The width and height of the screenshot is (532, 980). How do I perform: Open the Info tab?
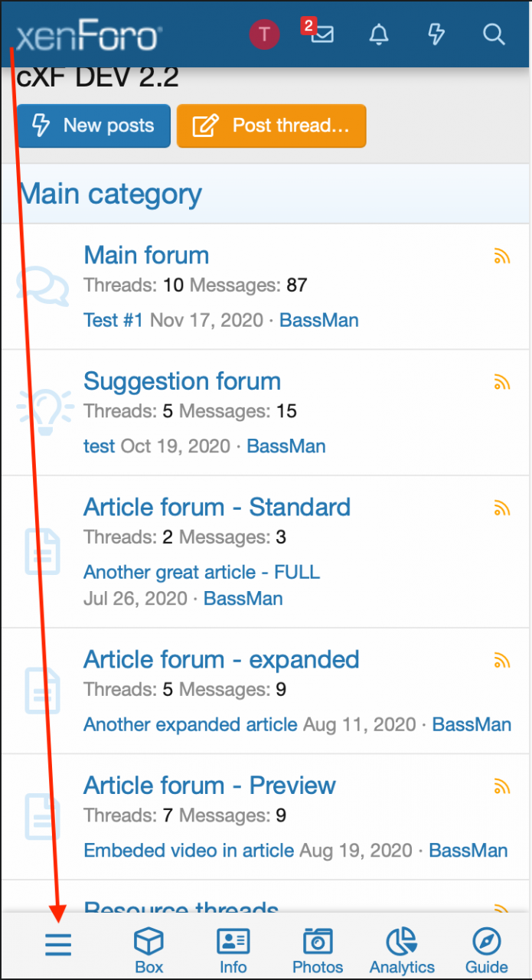pos(233,949)
